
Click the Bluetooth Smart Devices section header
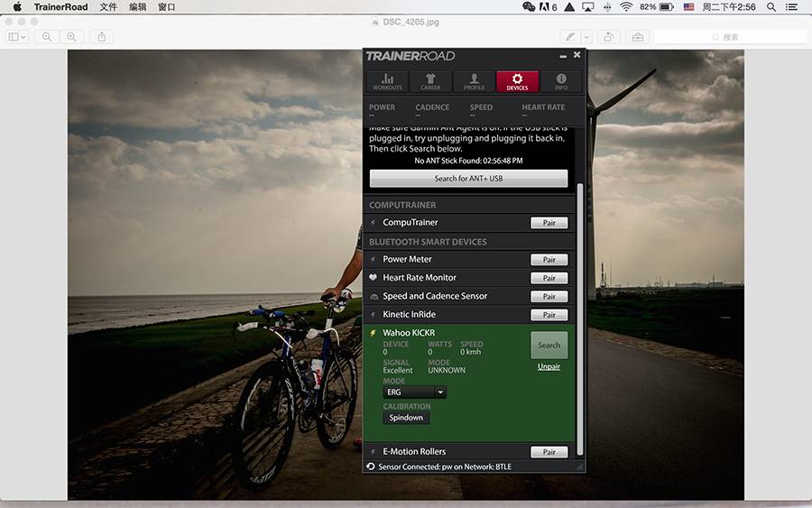pos(428,242)
